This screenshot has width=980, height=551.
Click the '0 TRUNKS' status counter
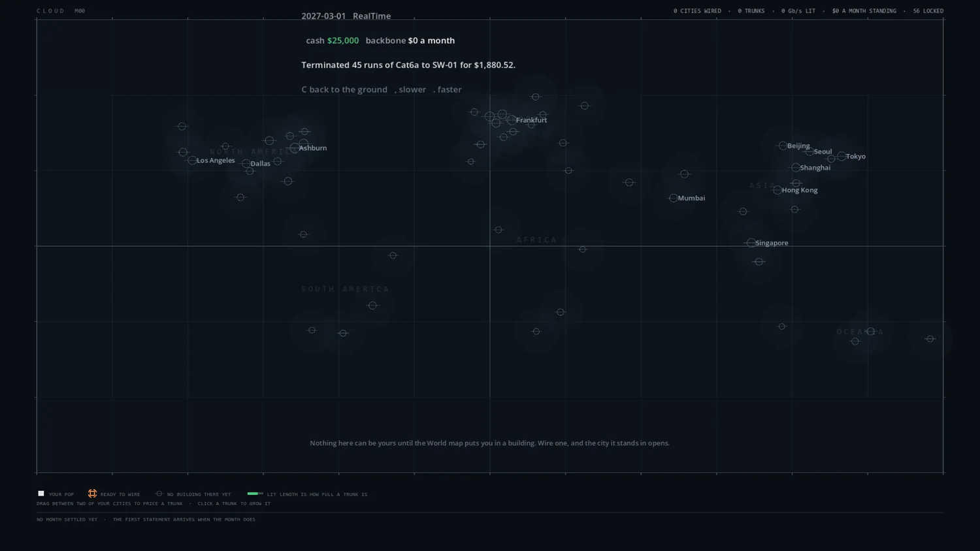[751, 11]
